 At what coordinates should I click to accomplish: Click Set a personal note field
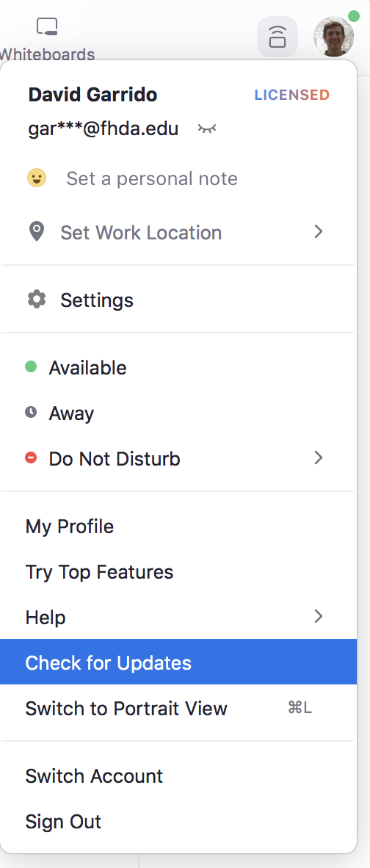[x=151, y=178]
